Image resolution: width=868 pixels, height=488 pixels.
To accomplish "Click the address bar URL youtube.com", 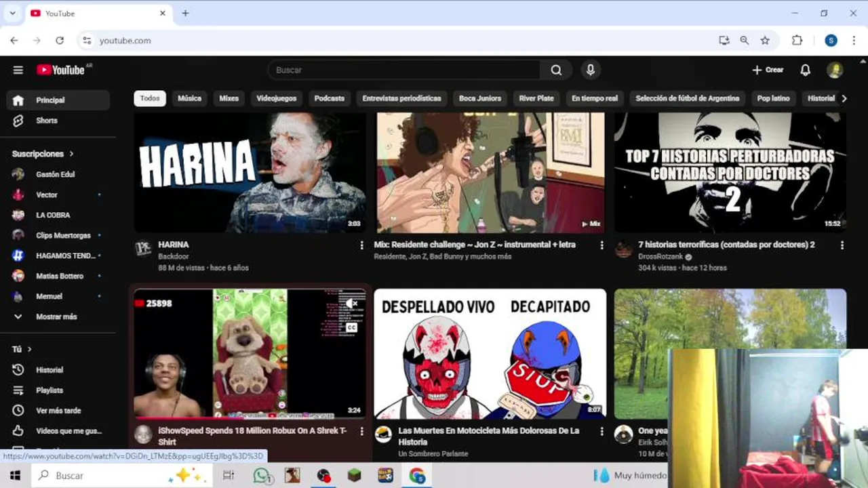I will click(x=125, y=41).
